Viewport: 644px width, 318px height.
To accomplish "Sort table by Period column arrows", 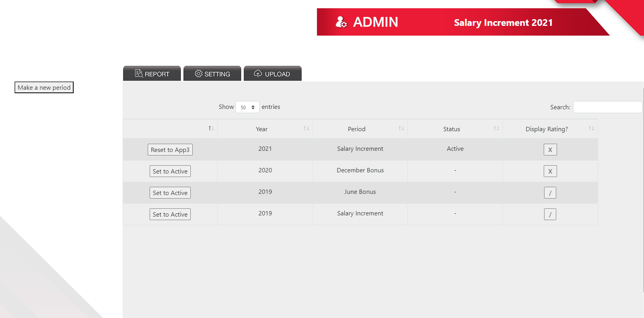I will pyautogui.click(x=401, y=128).
